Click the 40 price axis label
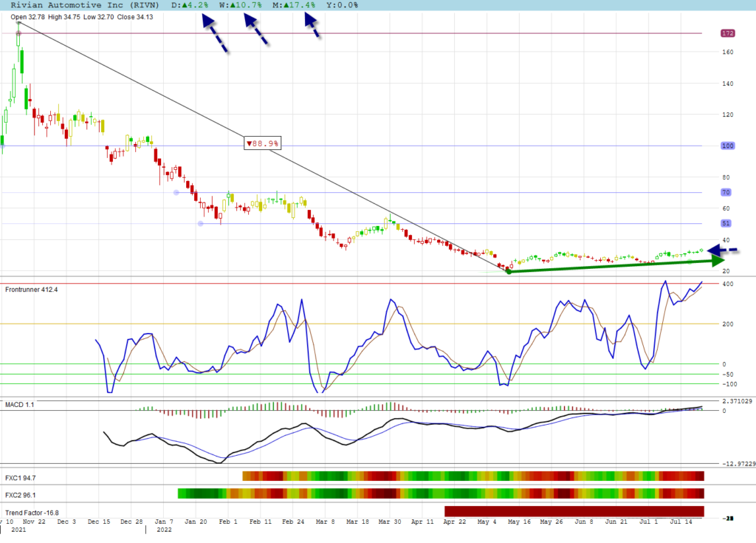The width and height of the screenshot is (756, 543). tap(726, 240)
